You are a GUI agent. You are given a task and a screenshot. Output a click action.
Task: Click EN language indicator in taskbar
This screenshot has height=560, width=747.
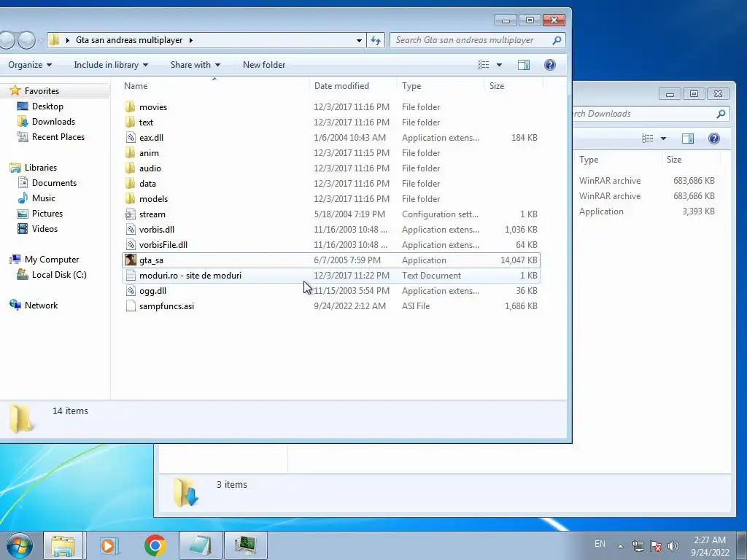(600, 544)
